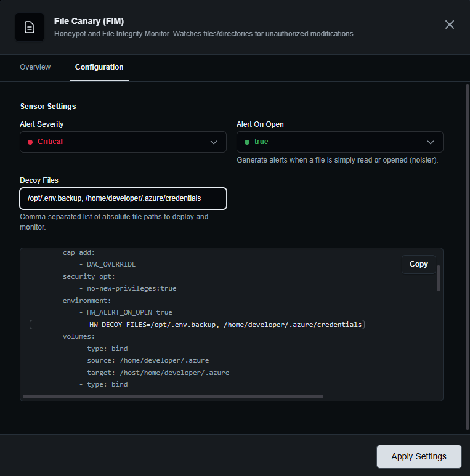Click the security_opt: line
470x476 pixels.
(89, 276)
